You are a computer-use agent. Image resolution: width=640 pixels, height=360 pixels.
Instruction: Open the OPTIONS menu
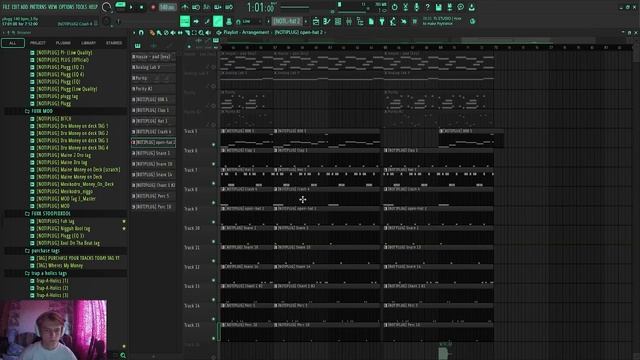click(67, 7)
